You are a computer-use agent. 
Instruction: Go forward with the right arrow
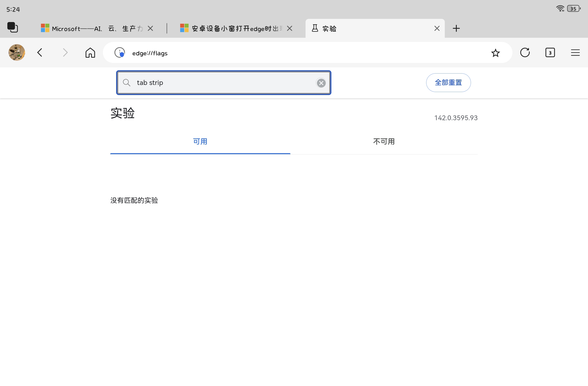pyautogui.click(x=65, y=53)
